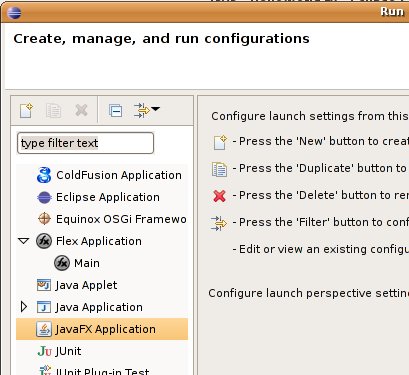Click the Eclipse Application sphere icon
This screenshot has height=375, width=409.
click(44, 197)
